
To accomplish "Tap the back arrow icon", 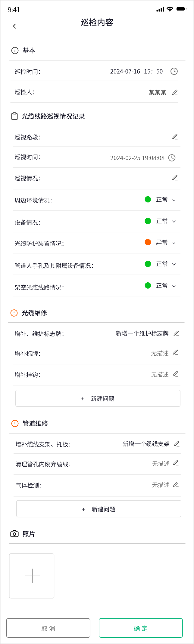I will coord(14,26).
